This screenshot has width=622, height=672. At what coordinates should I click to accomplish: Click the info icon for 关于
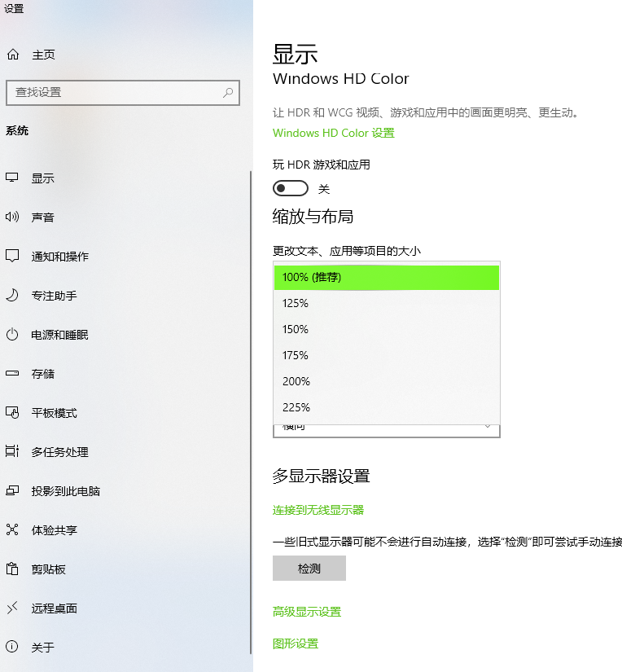coord(12,647)
